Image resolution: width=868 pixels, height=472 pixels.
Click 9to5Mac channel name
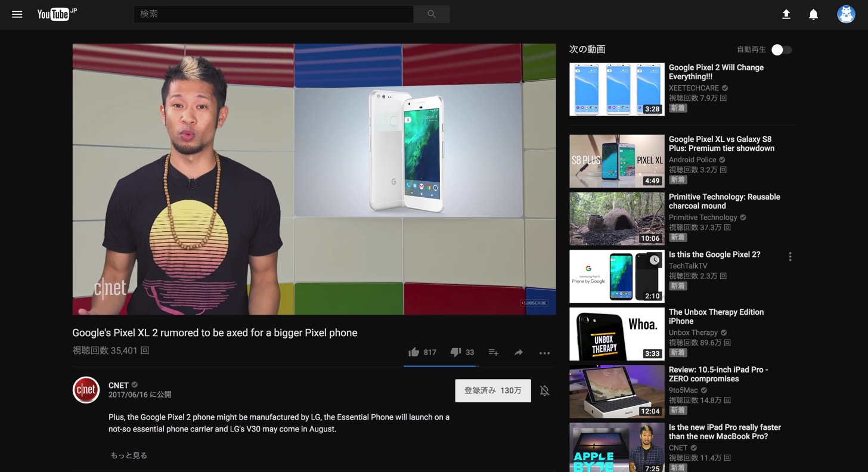(x=683, y=390)
